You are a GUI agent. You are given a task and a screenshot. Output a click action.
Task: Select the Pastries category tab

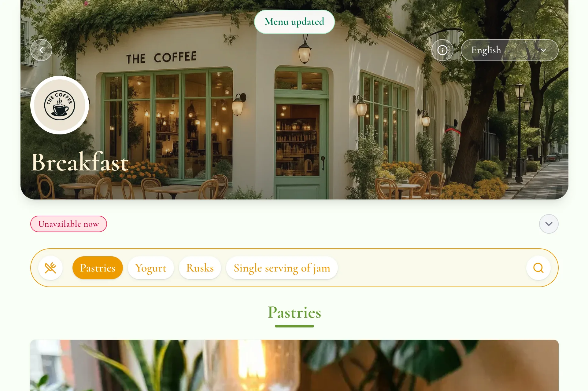point(98,268)
